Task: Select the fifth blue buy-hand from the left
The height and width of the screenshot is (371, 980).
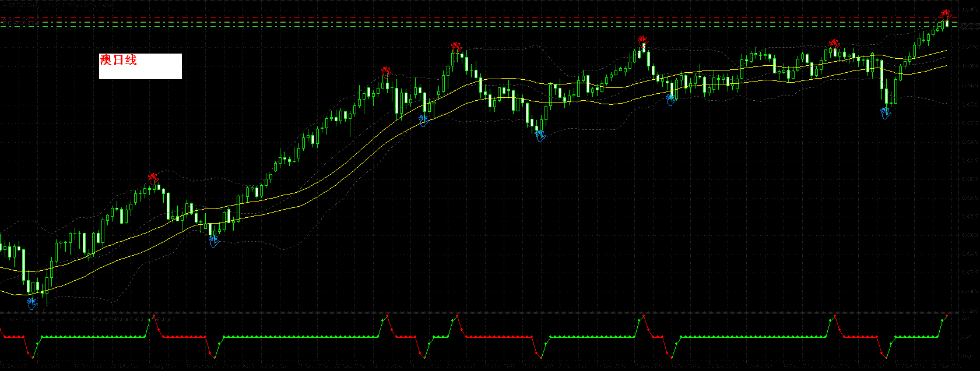Action: (x=671, y=100)
